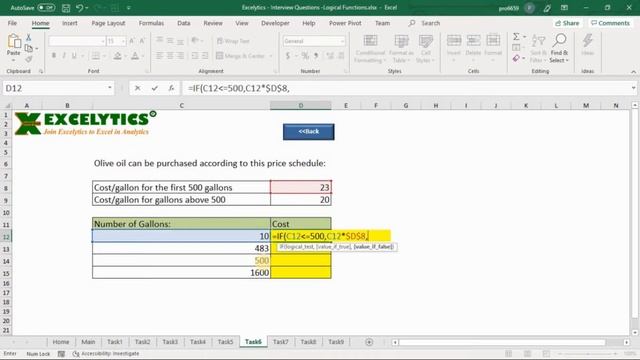Open the font name dropdown

pyautogui.click(x=102, y=41)
